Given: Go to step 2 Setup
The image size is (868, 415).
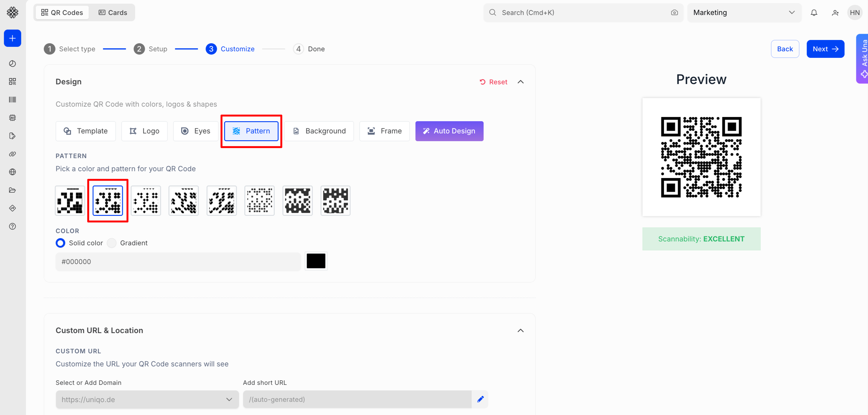Looking at the screenshot, I should pyautogui.click(x=150, y=49).
